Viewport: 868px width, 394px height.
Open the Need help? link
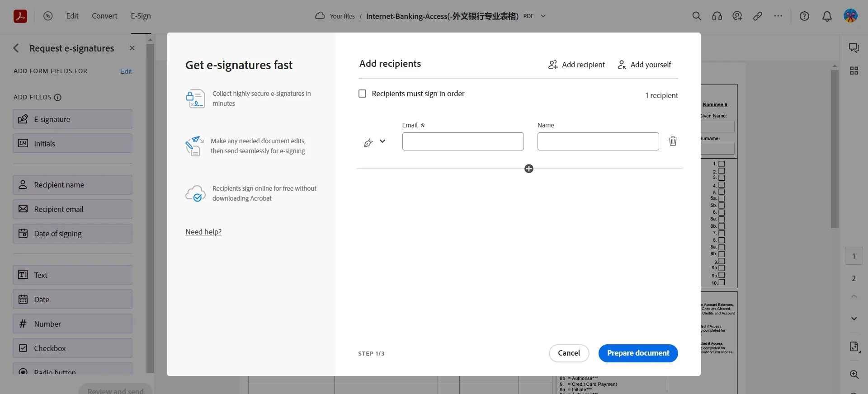point(203,232)
